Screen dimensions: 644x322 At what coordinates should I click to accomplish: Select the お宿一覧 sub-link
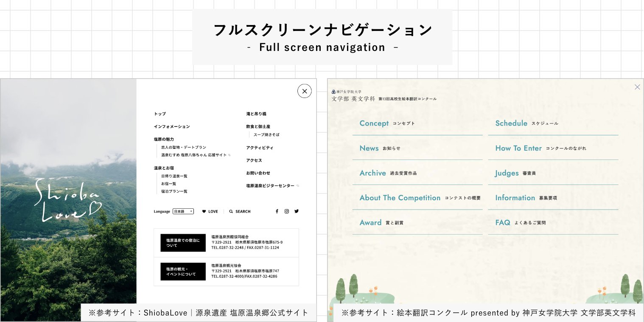click(x=168, y=183)
